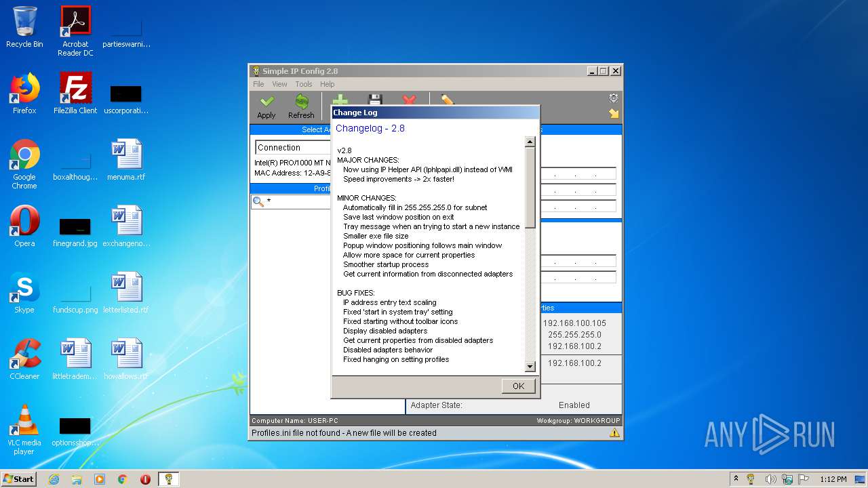
Task: Click the profile search filter field
Action: 297,201
